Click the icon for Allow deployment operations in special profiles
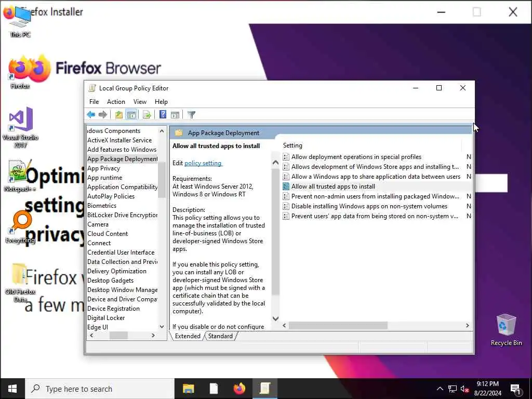This screenshot has height=399, width=532. (286, 157)
